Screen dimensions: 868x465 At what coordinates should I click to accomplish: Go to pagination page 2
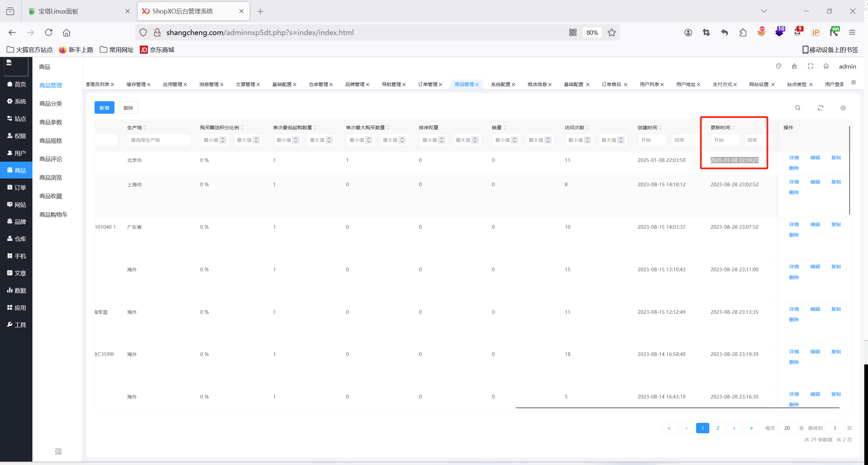click(718, 428)
